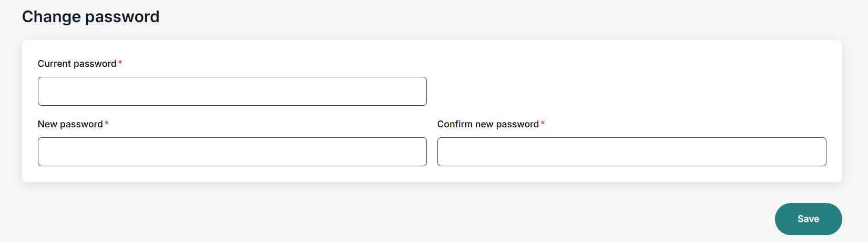Click the word "Change" in the heading
The image size is (868, 242).
(x=51, y=17)
